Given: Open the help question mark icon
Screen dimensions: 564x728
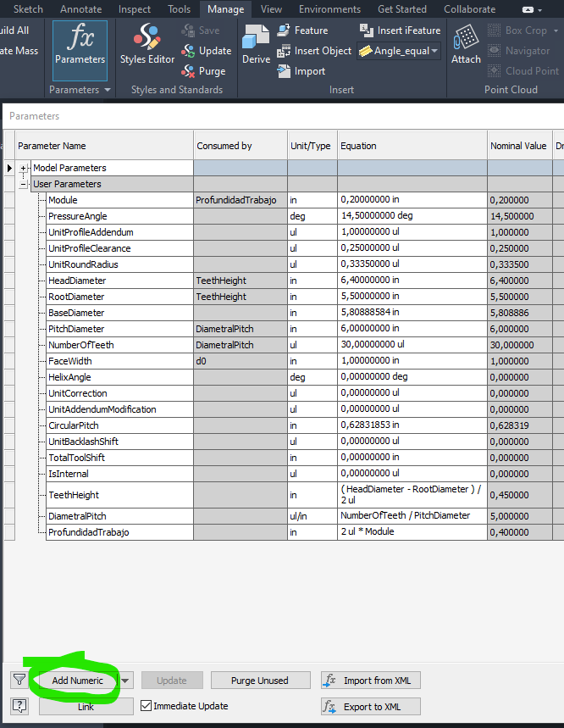Looking at the screenshot, I should (19, 706).
